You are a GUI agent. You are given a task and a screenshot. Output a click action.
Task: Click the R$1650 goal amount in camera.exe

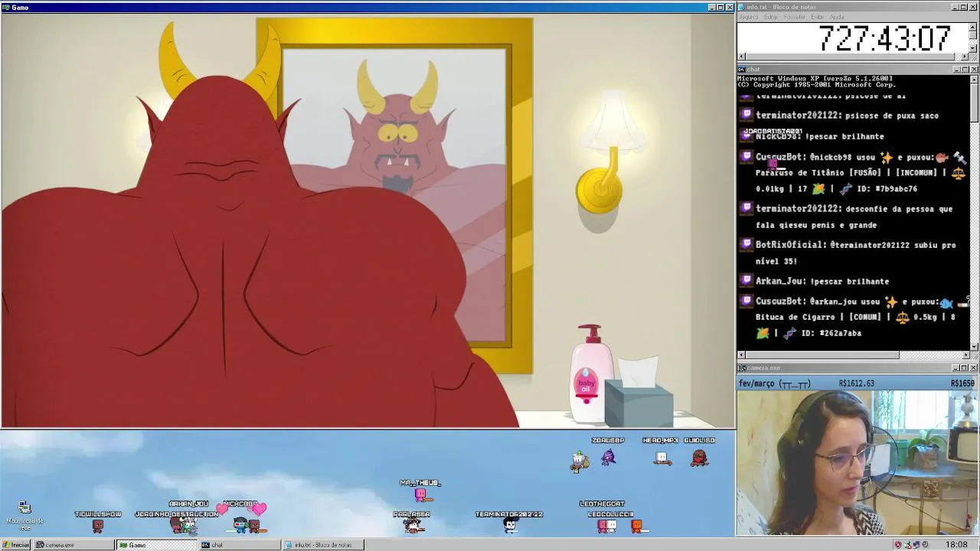pyautogui.click(x=962, y=383)
